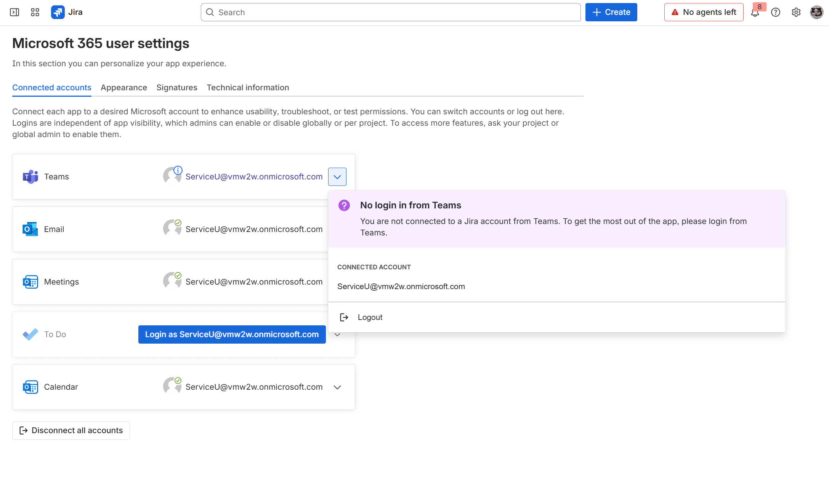
Task: Open the help question mark icon
Action: tap(775, 12)
